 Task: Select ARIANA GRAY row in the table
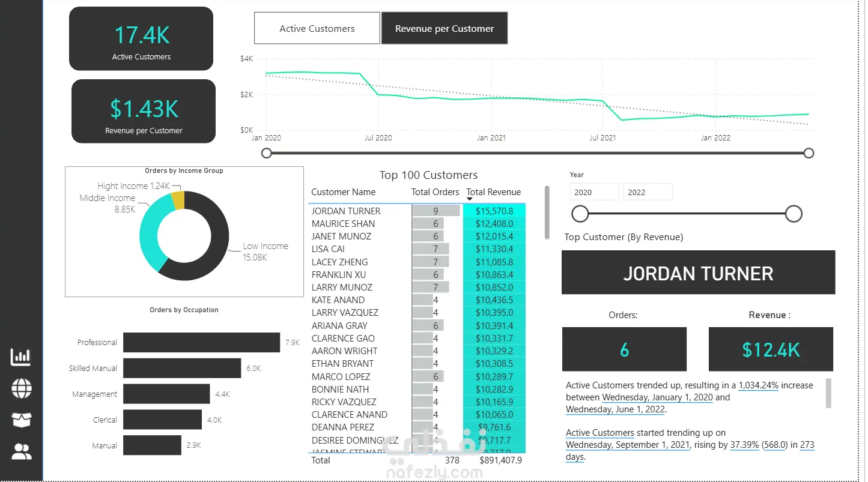click(417, 325)
